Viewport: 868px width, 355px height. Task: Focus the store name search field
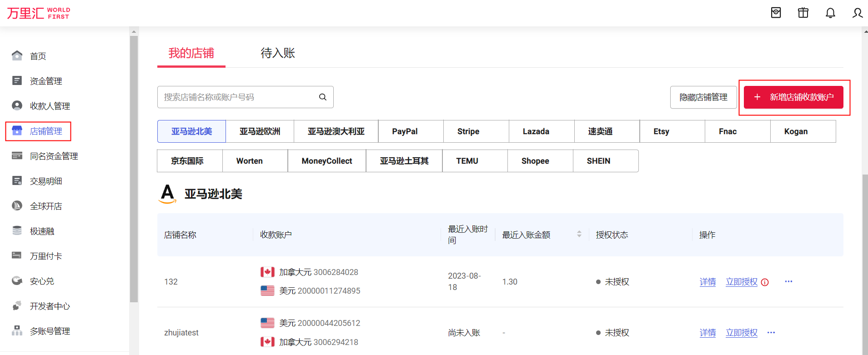[239, 97]
